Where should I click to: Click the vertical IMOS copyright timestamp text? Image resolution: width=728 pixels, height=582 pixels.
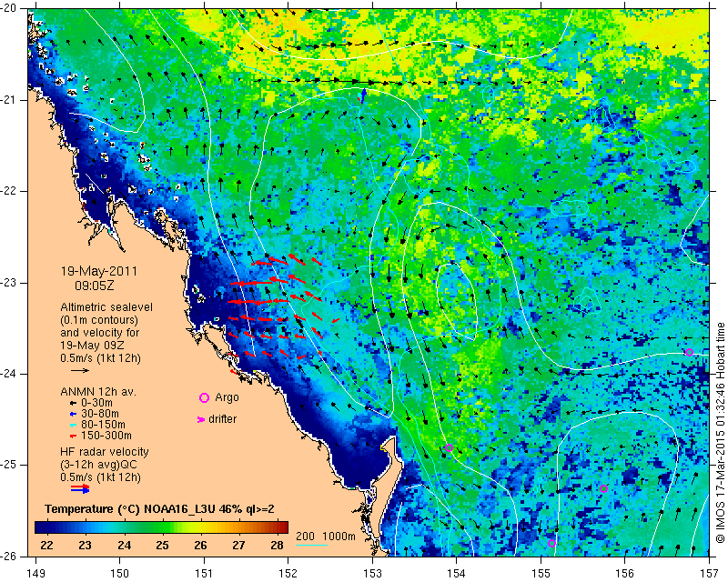point(720,433)
